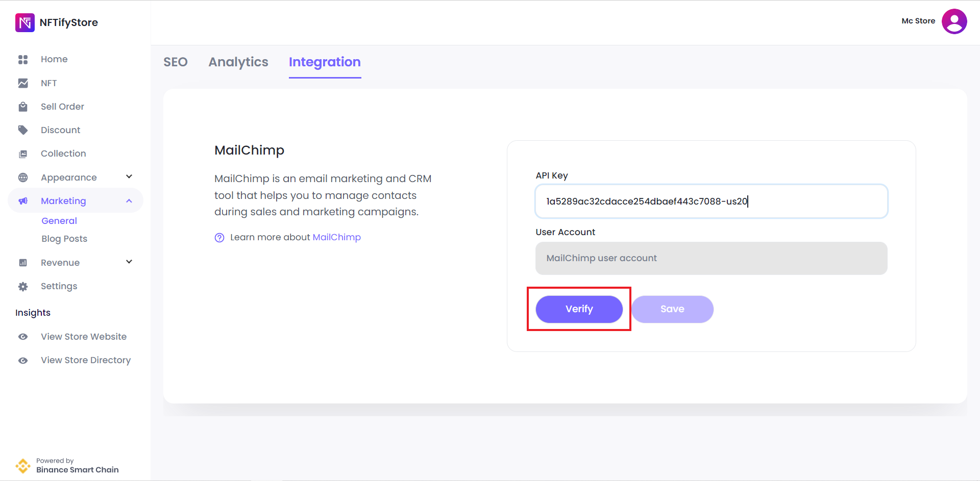Screen dimensions: 980x481
Task: Click the Revenue chart icon
Action: coord(23,263)
